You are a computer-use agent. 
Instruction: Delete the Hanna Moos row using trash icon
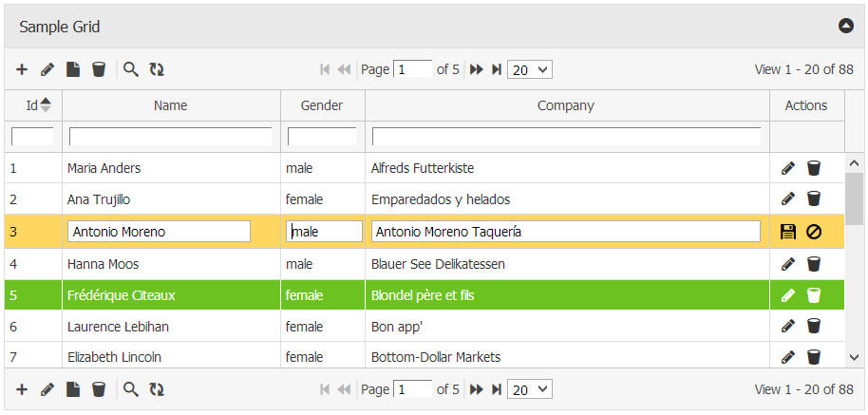tap(814, 264)
